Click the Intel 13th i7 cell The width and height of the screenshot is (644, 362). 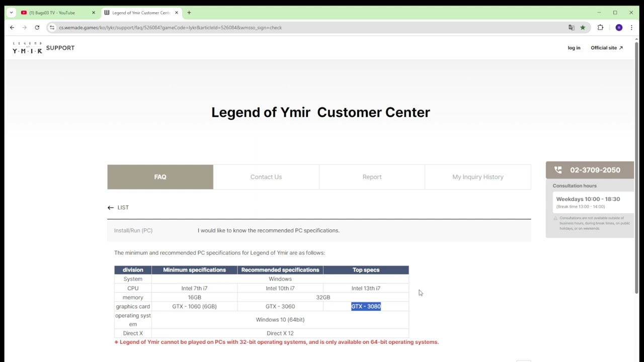[x=366, y=288]
